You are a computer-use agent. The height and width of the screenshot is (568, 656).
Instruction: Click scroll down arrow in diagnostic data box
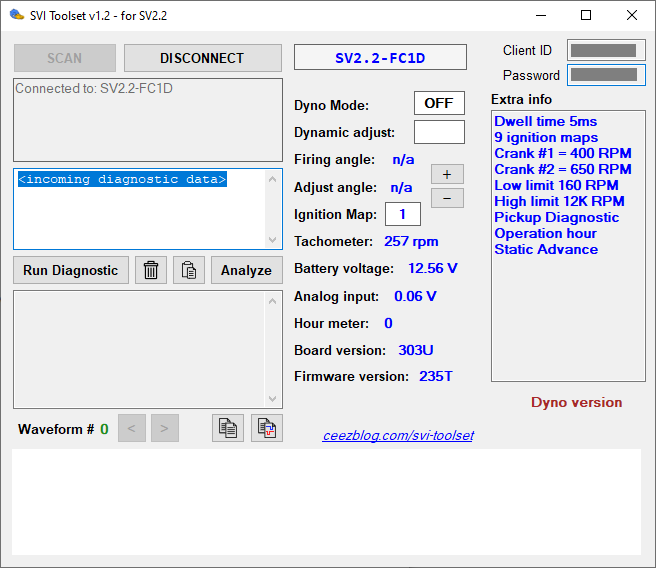coord(272,240)
